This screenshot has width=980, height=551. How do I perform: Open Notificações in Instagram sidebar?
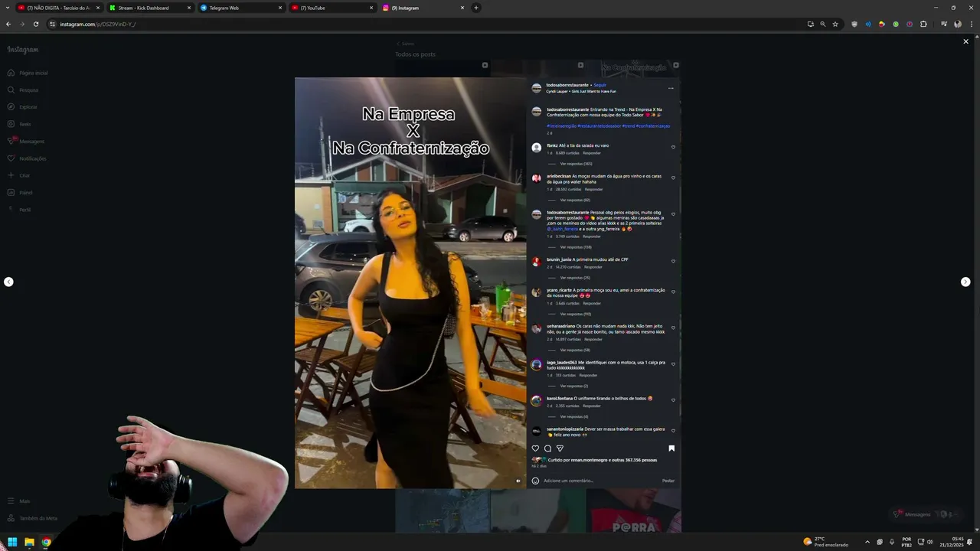(x=27, y=158)
